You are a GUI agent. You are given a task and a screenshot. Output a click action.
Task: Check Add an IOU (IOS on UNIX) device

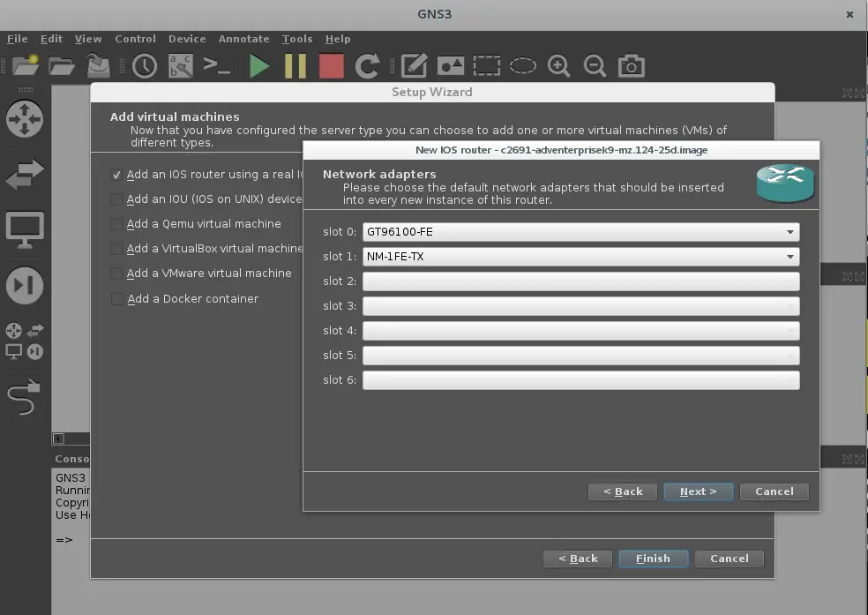116,199
